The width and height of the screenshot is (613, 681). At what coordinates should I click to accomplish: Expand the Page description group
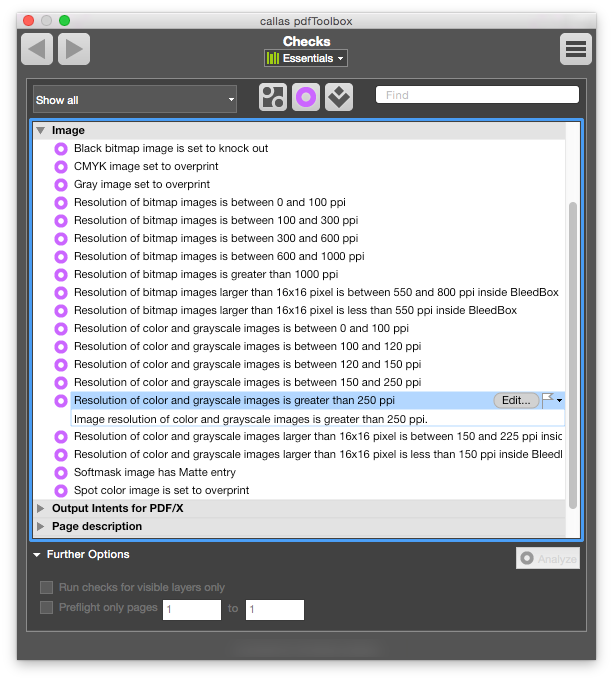click(41, 526)
